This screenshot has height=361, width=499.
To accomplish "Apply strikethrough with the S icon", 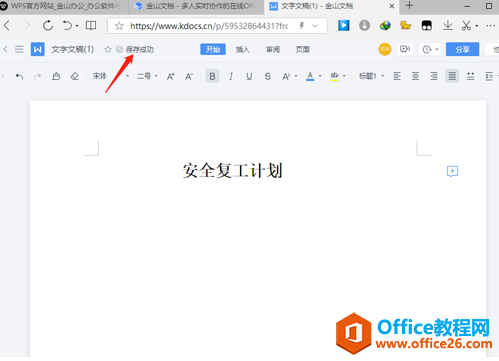I will pyautogui.click(x=267, y=76).
